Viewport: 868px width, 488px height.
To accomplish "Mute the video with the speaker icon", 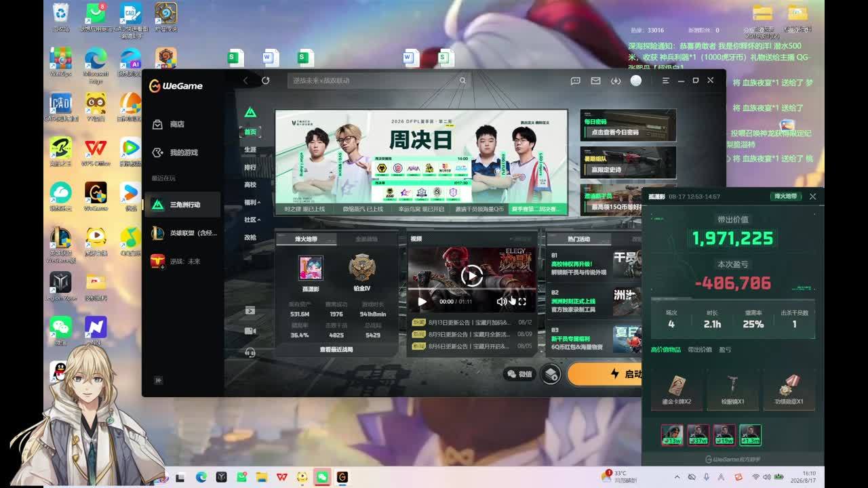I will point(502,302).
